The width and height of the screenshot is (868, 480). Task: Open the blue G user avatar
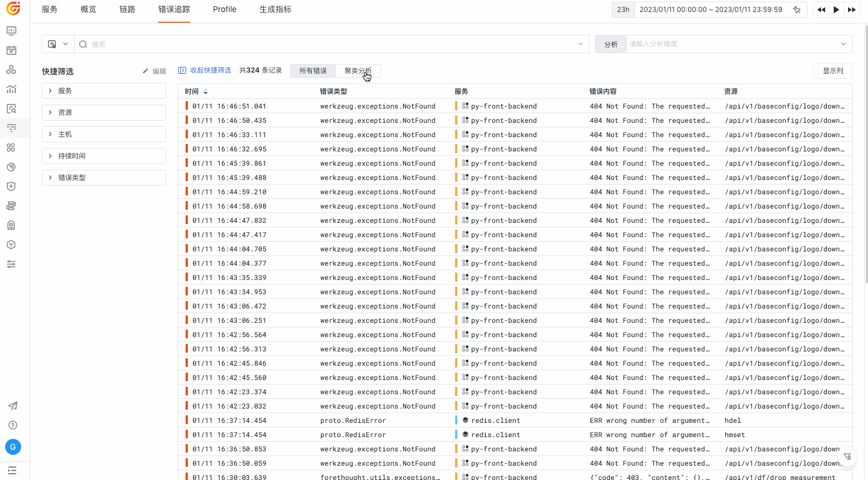[x=13, y=447]
